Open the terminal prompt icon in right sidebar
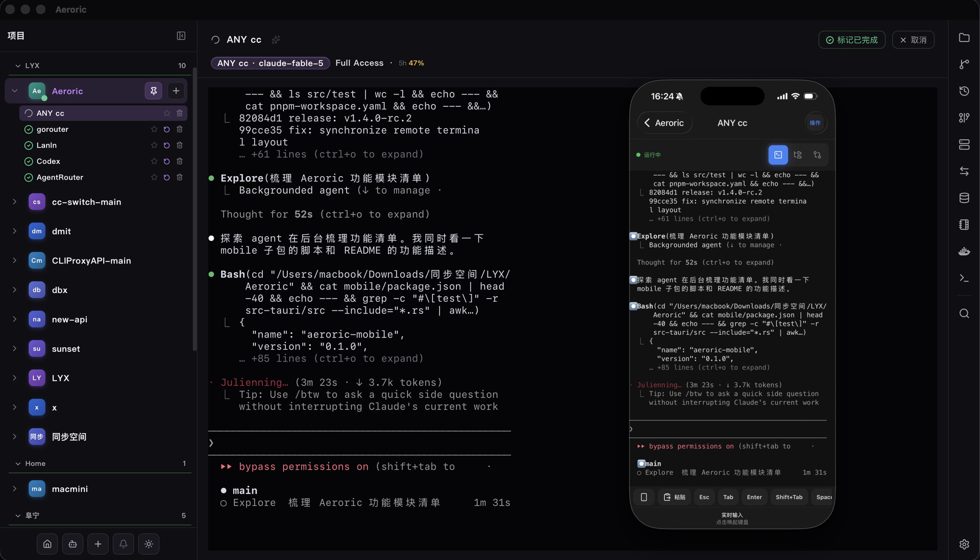Image resolution: width=980 pixels, height=560 pixels. pos(964,278)
